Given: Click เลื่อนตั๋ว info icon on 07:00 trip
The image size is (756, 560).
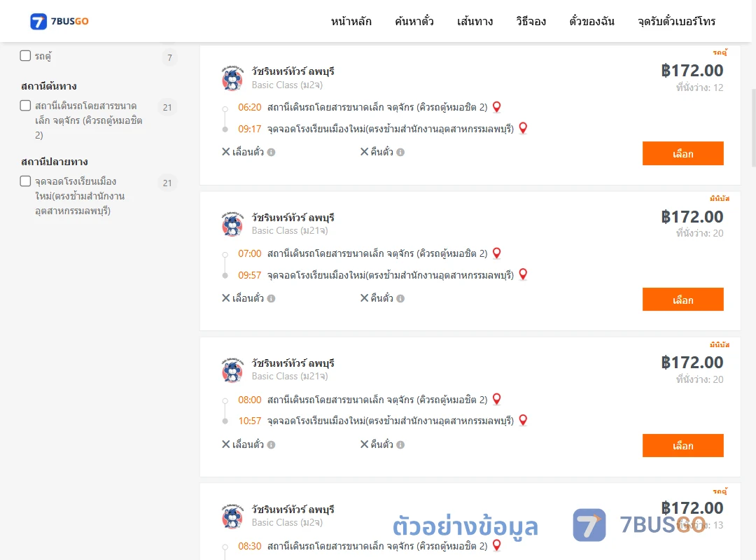Looking at the screenshot, I should click(272, 299).
